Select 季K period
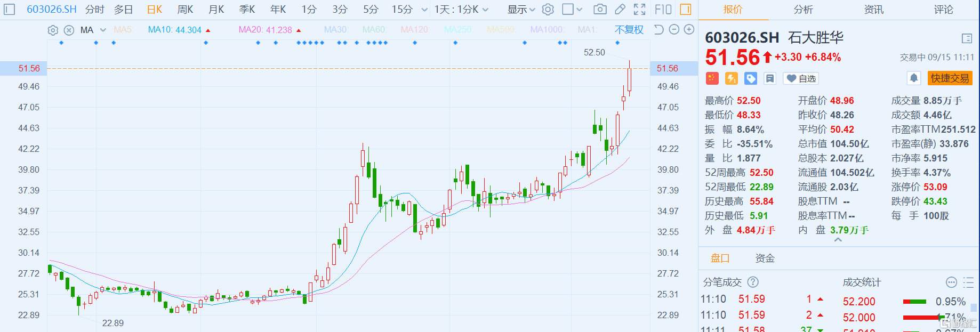The width and height of the screenshot is (980, 332). coord(247,10)
